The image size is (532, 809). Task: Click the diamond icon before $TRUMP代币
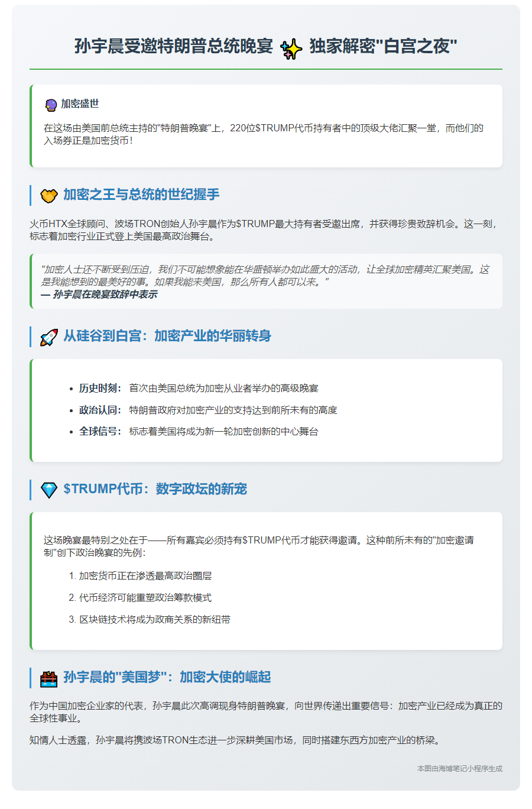(48, 490)
